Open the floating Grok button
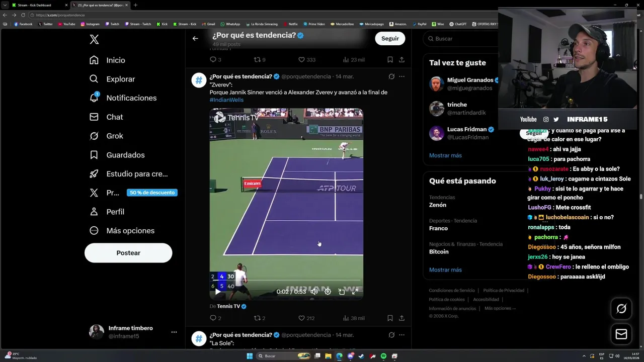Screen dimensions: 644x362 [x=621, y=309]
